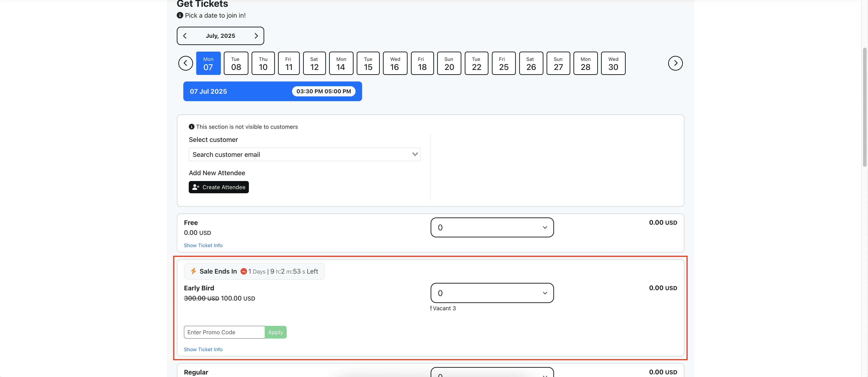The width and height of the screenshot is (868, 377).
Task: Click the red countdown timer icon
Action: 244,272
